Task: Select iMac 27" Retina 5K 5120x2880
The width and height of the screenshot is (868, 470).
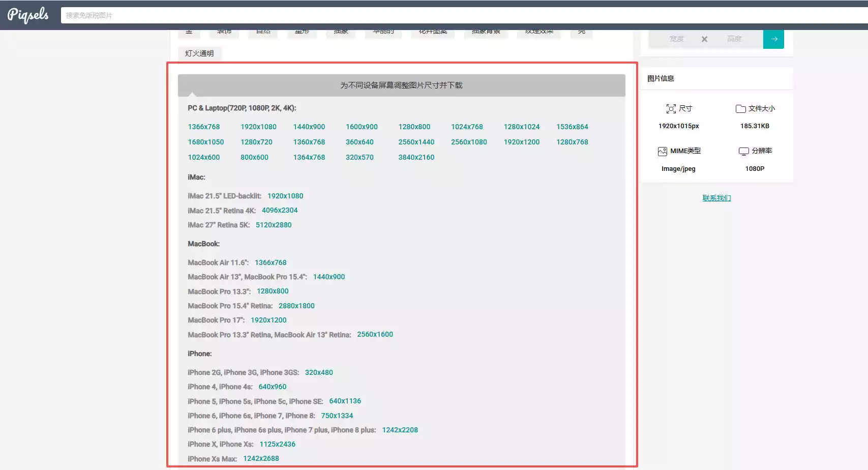Action: (274, 225)
